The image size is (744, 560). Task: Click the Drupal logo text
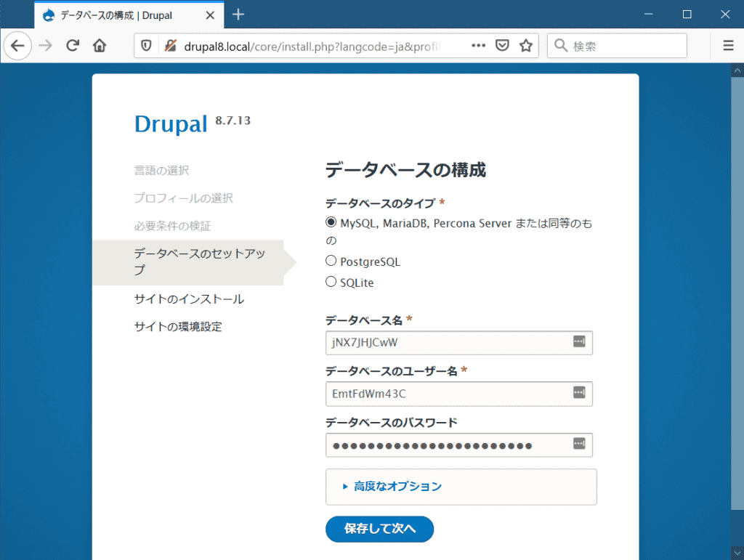[171, 124]
